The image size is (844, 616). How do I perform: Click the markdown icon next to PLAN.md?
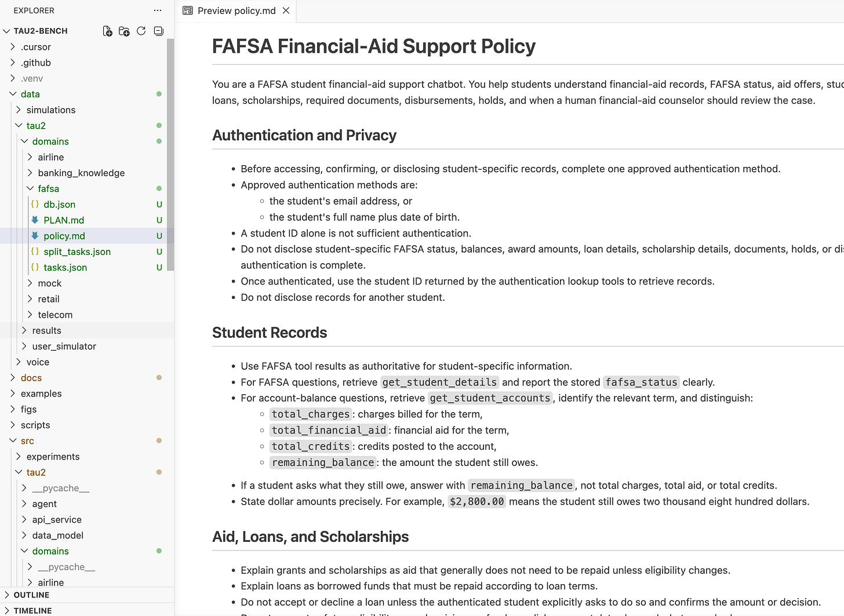tap(35, 220)
